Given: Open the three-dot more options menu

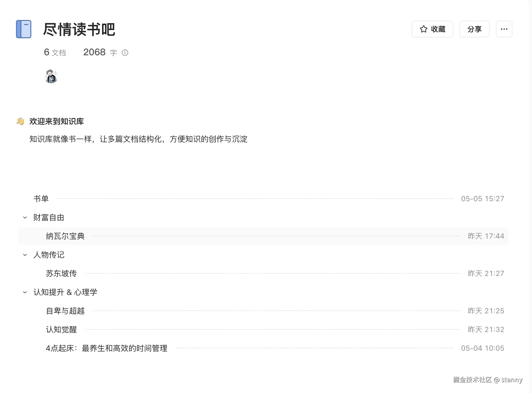Looking at the screenshot, I should tap(504, 29).
